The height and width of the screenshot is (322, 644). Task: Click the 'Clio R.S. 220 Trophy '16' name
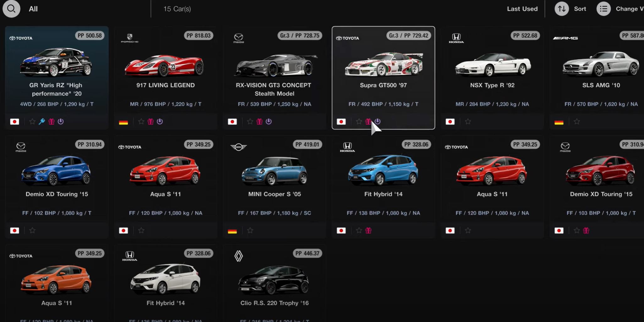pos(275,303)
